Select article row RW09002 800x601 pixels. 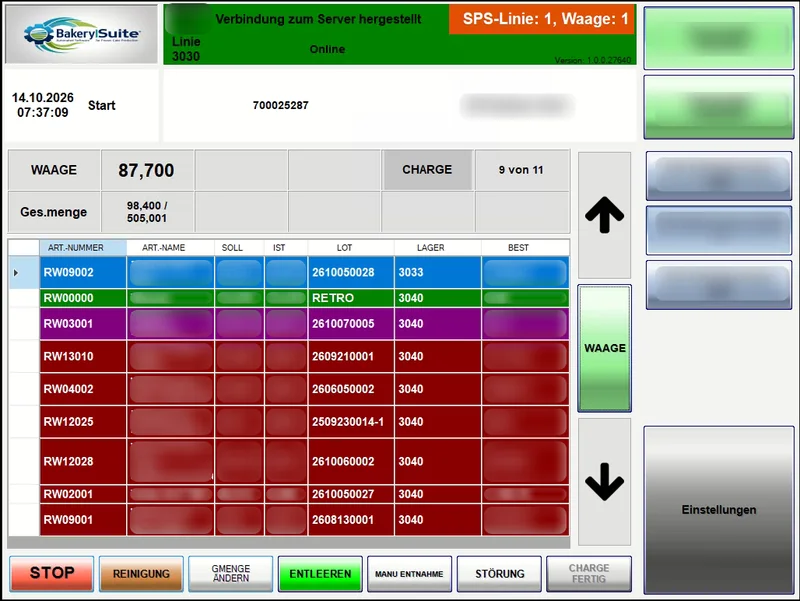304,272
